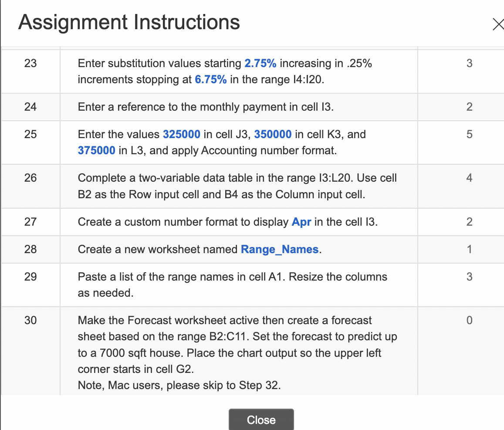Screen dimensions: 504x430
Task: Click the step number 28 cell
Action: click(x=30, y=249)
